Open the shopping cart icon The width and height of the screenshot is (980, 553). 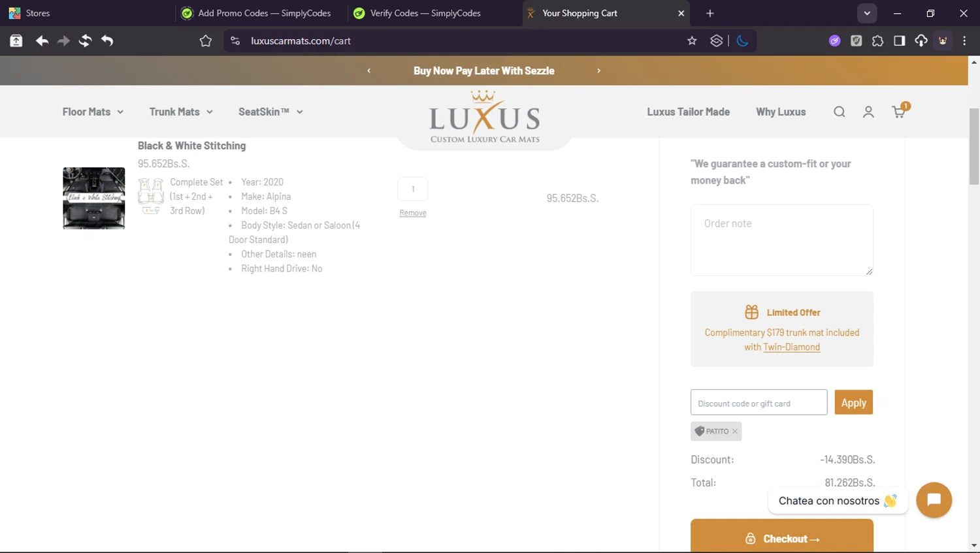[900, 111]
